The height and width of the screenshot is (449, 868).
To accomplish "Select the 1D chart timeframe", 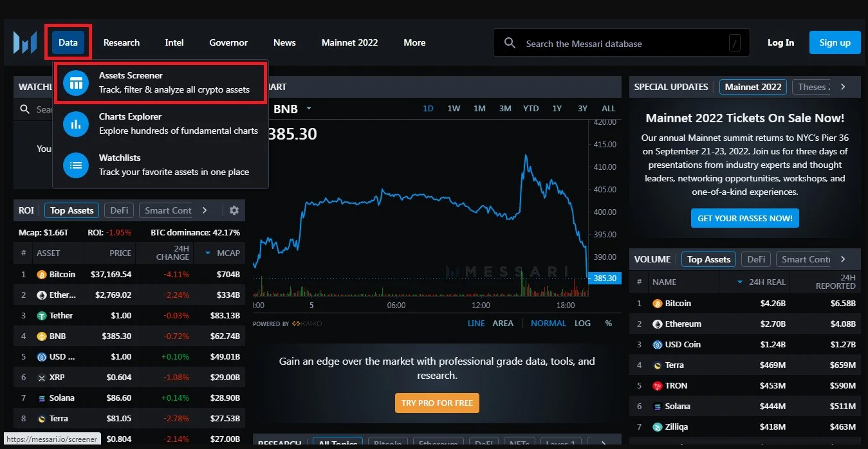I will click(429, 108).
